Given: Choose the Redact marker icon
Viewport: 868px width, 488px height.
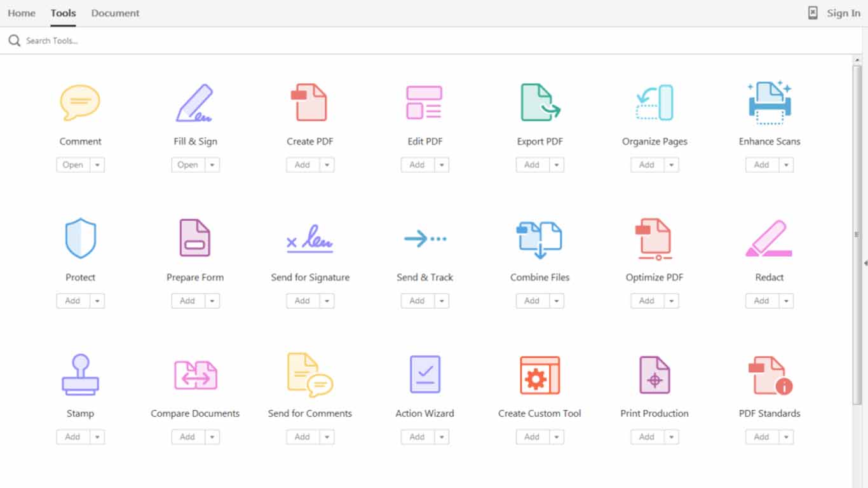Looking at the screenshot, I should coord(770,238).
